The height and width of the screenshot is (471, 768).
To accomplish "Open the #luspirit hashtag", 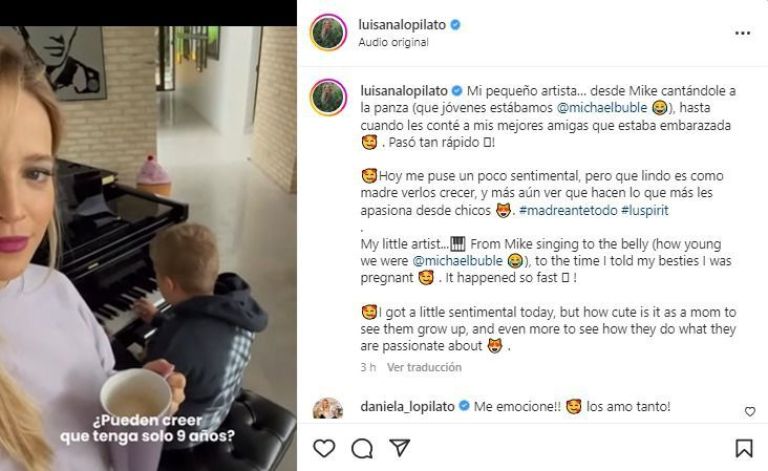I will 645,211.
